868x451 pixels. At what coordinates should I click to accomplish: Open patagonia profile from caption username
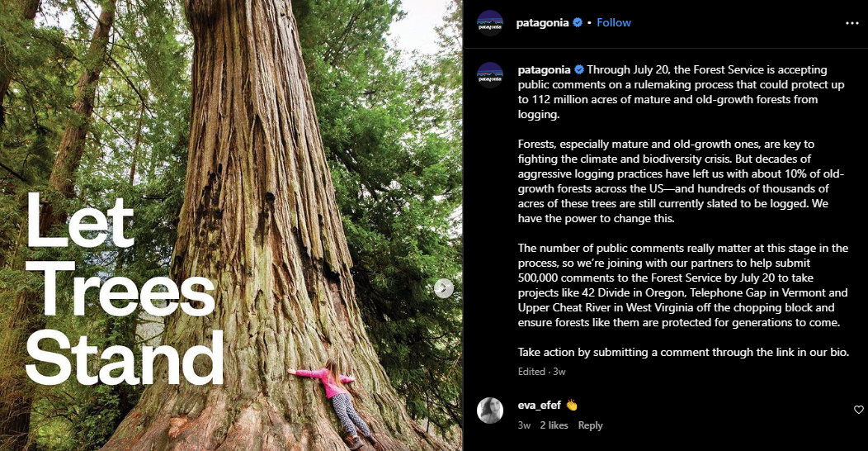pos(544,70)
